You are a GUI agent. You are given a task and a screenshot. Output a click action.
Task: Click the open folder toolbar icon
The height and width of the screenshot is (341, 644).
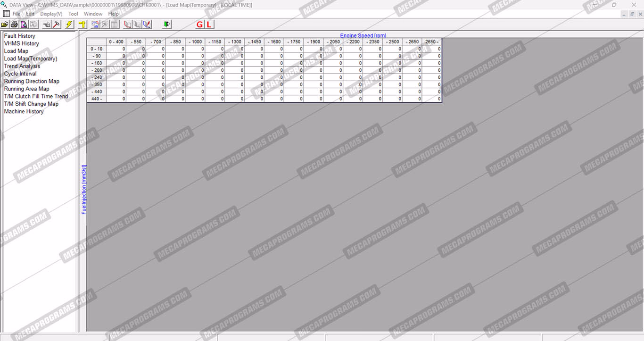[5, 24]
